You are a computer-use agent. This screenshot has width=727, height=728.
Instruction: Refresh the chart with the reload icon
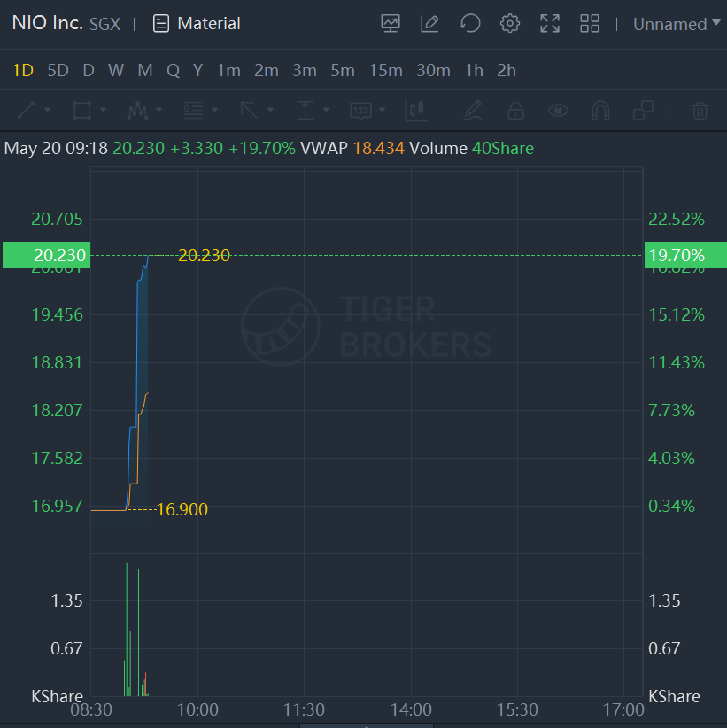[x=470, y=24]
